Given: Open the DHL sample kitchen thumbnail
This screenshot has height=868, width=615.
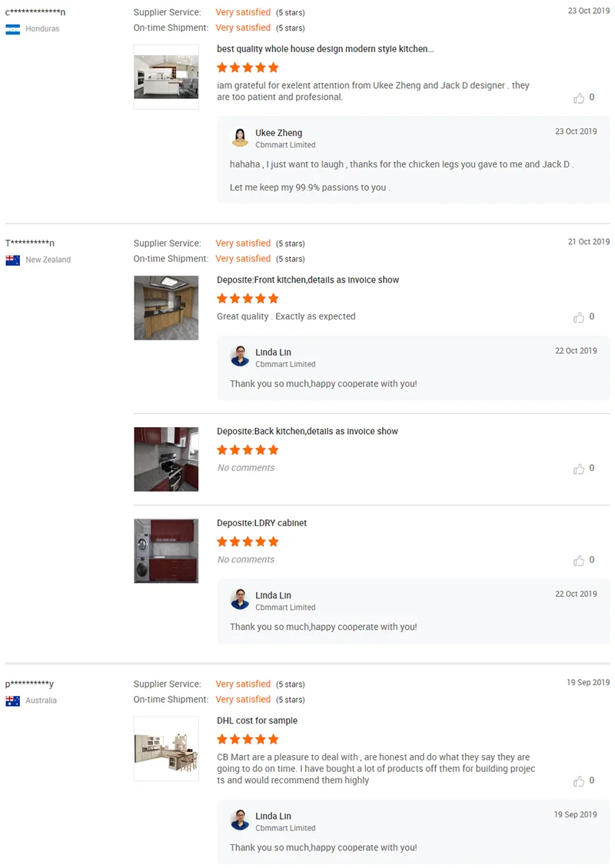Looking at the screenshot, I should click(x=166, y=748).
